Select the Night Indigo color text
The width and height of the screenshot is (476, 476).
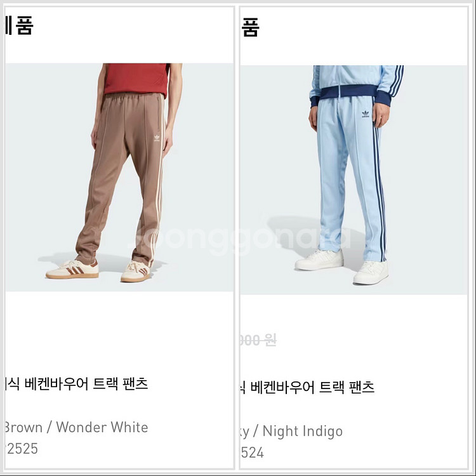point(302,431)
